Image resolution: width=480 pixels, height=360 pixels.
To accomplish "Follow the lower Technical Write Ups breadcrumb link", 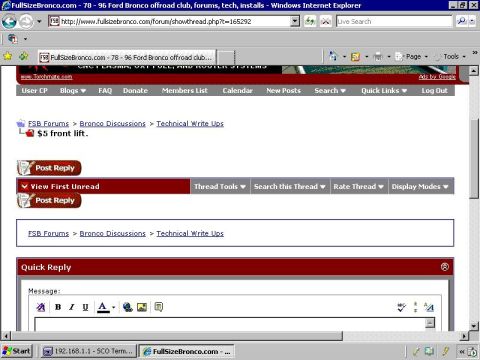I will coord(190,234).
